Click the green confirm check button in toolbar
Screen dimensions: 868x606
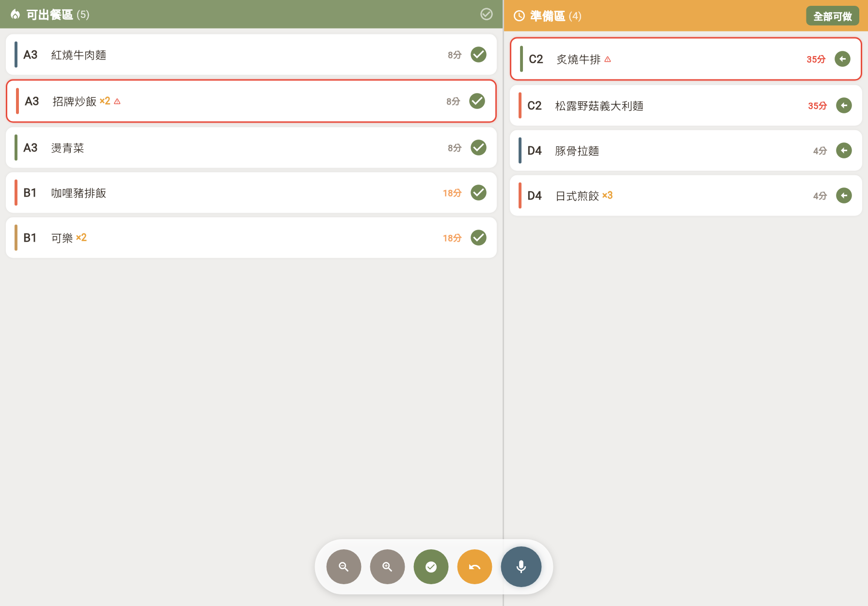[x=431, y=567]
